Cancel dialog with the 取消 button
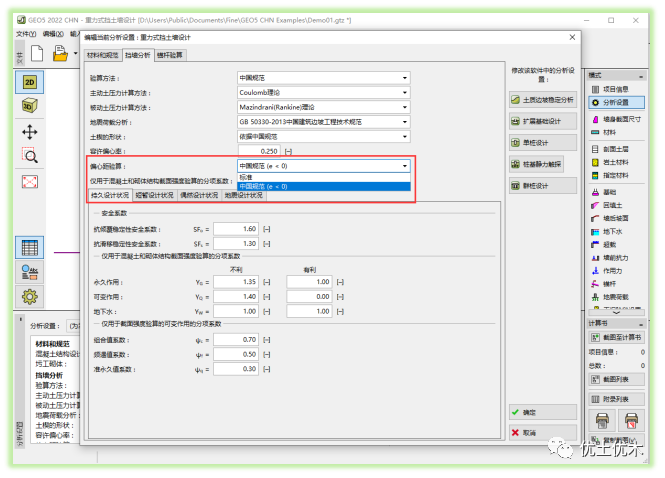Screen dimensions: 665x478 (543, 433)
